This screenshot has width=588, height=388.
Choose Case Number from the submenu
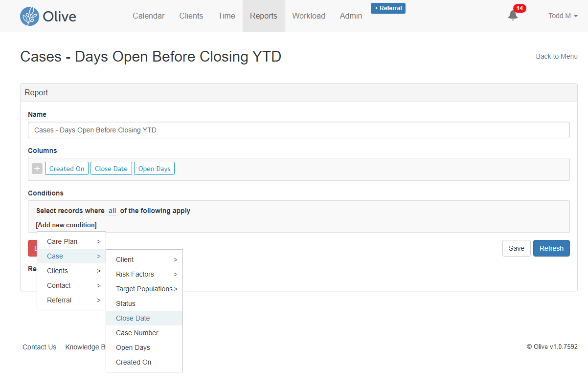pyautogui.click(x=144, y=333)
